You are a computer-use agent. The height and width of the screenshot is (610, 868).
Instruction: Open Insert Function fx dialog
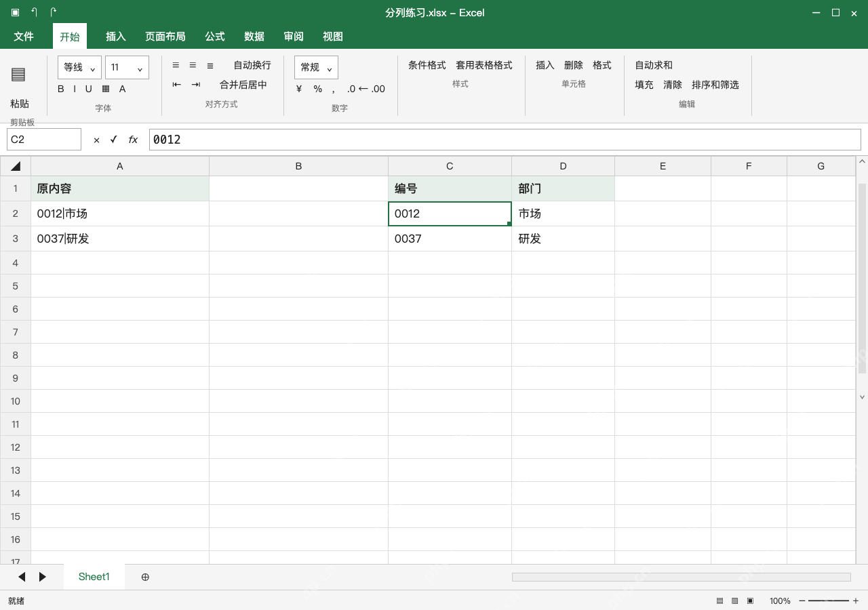coord(133,140)
